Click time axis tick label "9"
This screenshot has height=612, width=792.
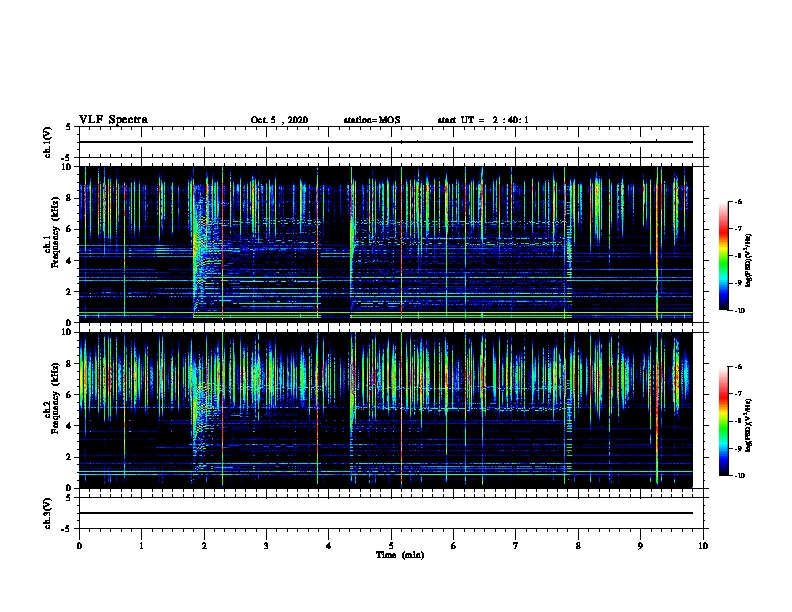pos(640,546)
